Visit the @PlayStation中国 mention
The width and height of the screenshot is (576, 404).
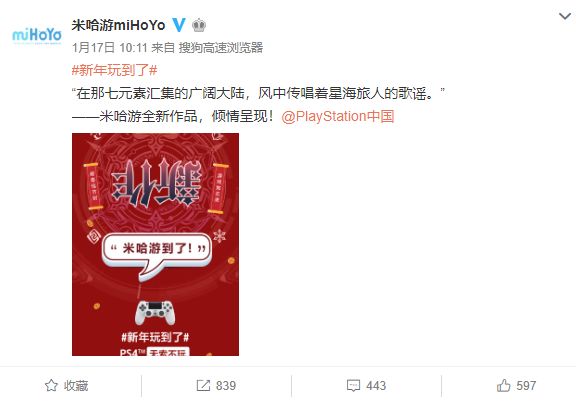[338, 116]
